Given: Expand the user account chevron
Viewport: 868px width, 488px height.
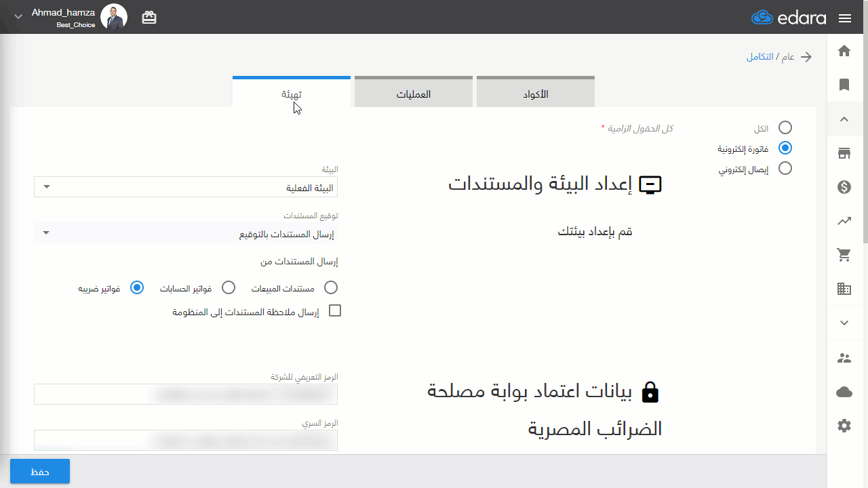Looking at the screenshot, I should tap(18, 16).
